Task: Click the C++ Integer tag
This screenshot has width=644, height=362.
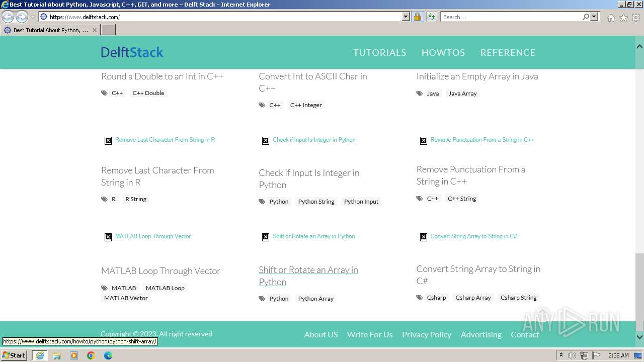Action: pos(306,105)
